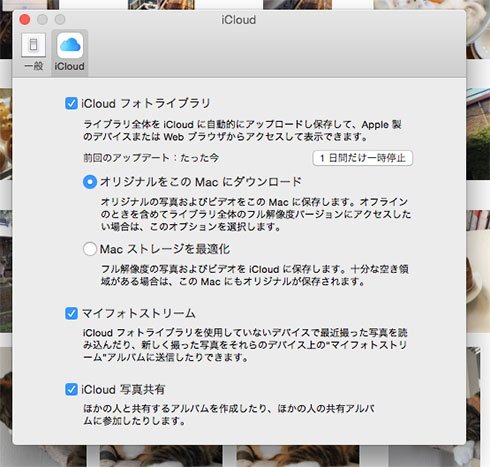Screen dimensions: 490x467
Task: Select オリジナルをこの Mac にダウンロード radio button
Action: point(90,182)
